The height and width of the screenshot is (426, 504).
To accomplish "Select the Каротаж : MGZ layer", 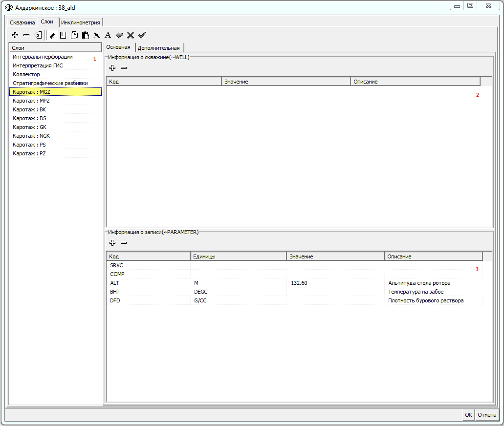I will coord(55,92).
